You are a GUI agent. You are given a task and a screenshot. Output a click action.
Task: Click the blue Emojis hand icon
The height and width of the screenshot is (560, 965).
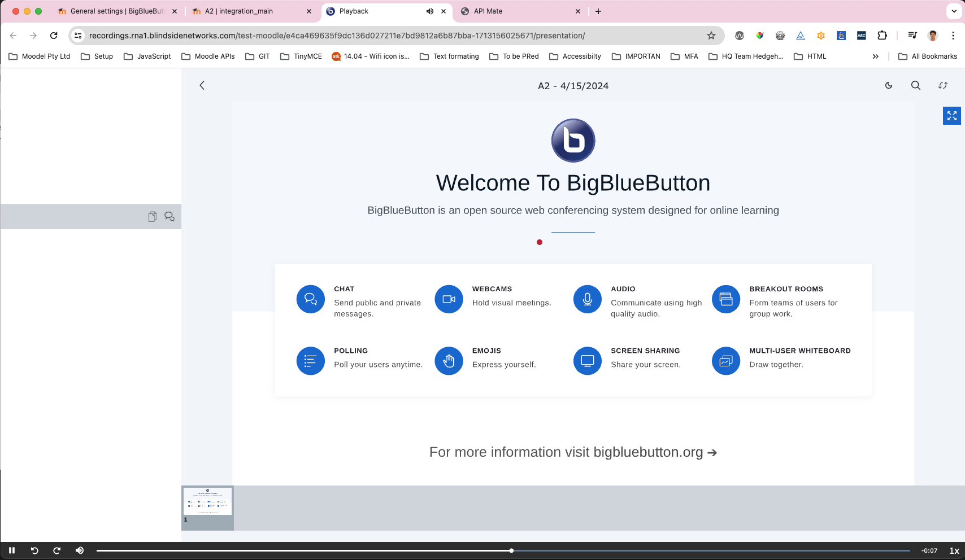click(x=449, y=361)
